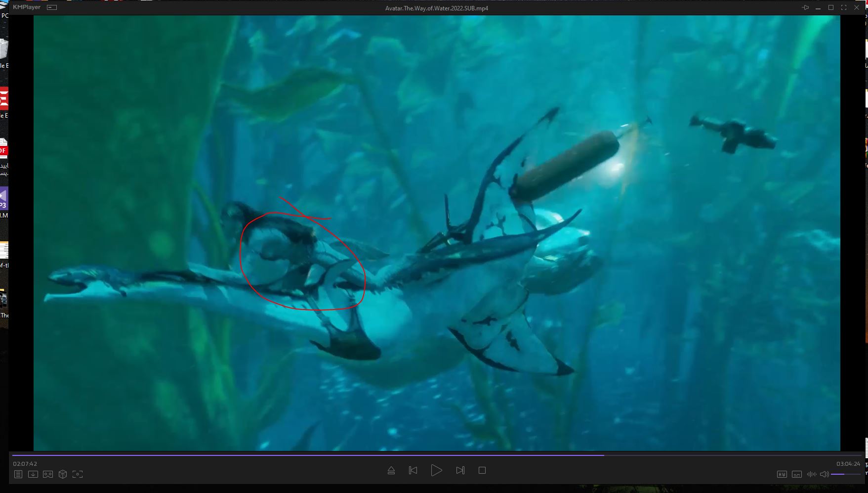The height and width of the screenshot is (493, 868).
Task: Toggle HW hardware acceleration
Action: (782, 474)
